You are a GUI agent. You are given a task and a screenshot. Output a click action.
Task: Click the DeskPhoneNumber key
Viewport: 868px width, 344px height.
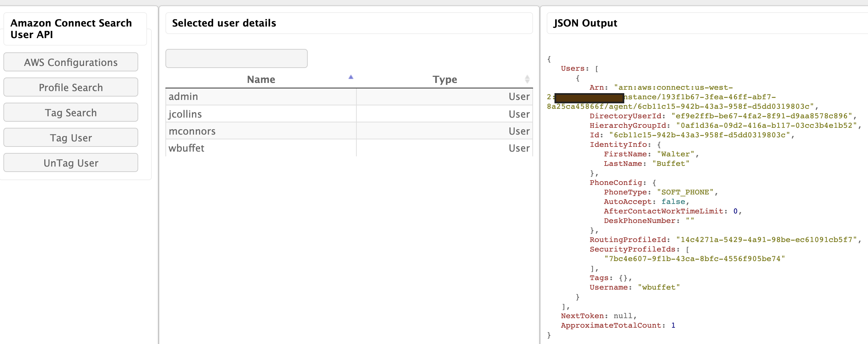pos(640,221)
